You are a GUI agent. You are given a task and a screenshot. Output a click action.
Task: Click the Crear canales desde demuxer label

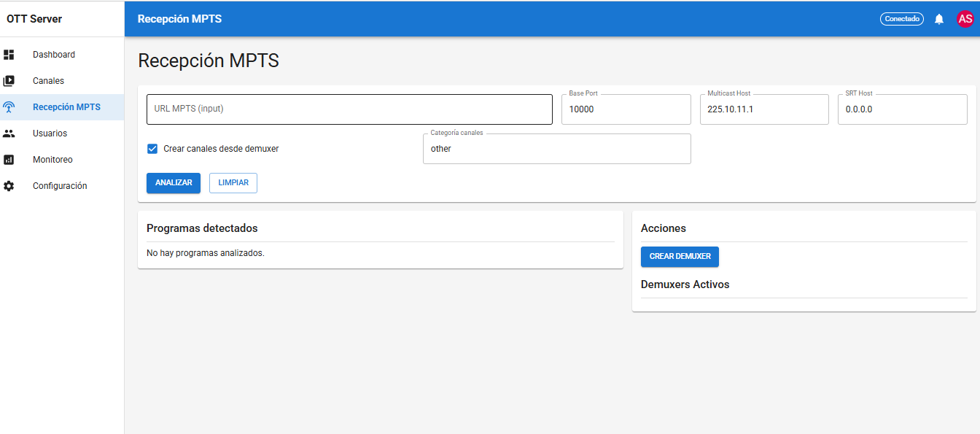point(221,149)
